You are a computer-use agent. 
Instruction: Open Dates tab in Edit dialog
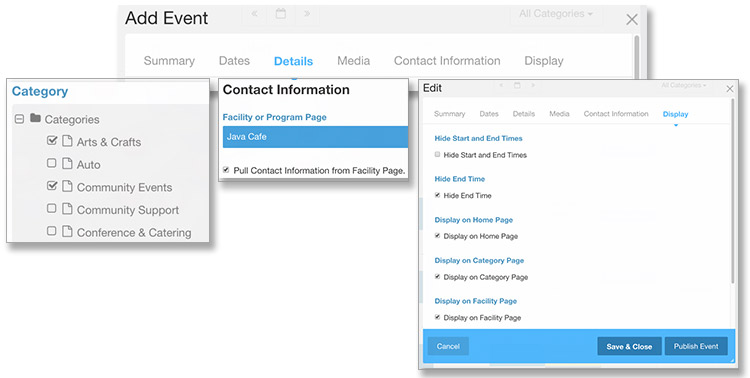489,114
